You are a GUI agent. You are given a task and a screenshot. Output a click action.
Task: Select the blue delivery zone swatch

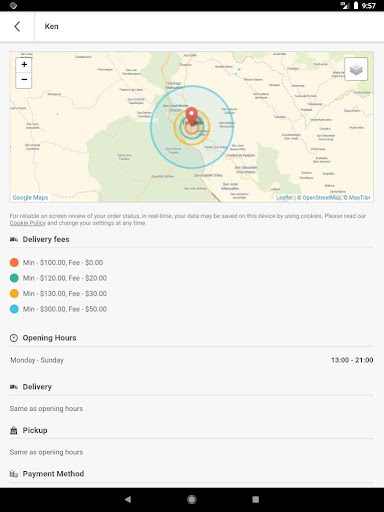[x=14, y=309]
